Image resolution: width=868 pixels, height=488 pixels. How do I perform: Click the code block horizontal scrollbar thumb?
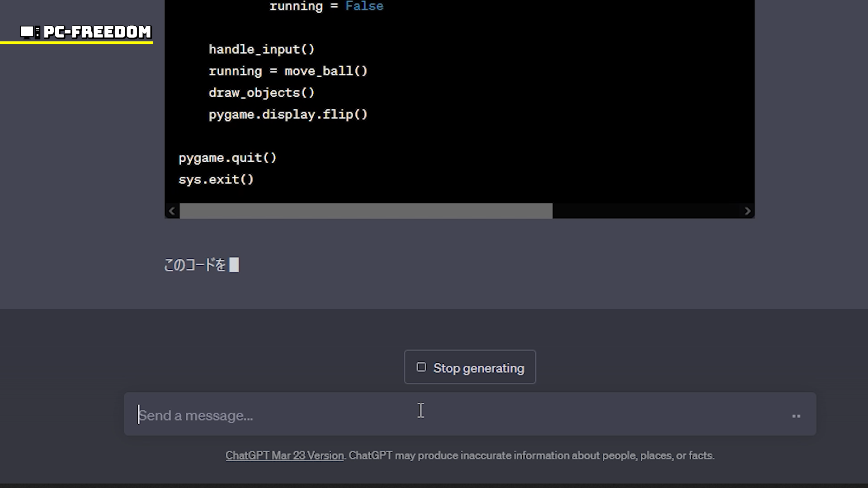tap(366, 211)
